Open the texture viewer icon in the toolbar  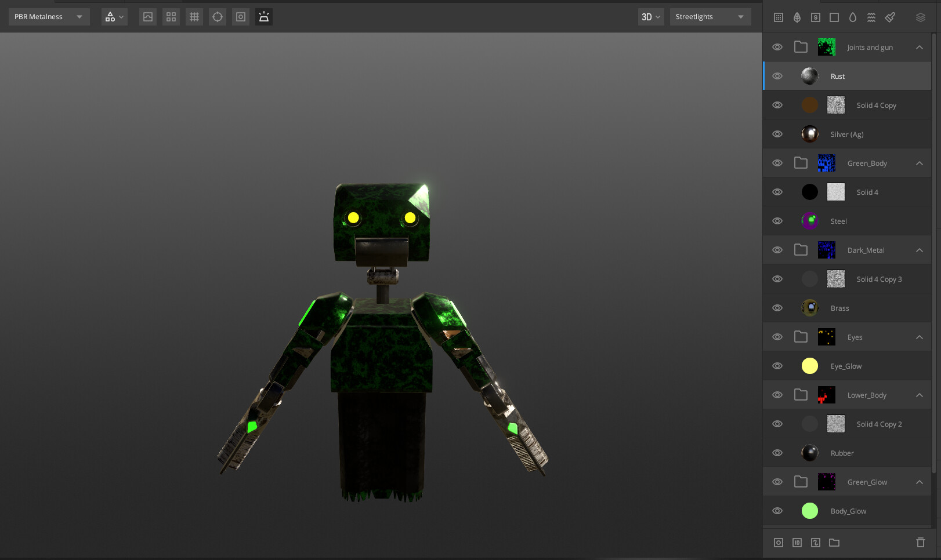pos(147,16)
